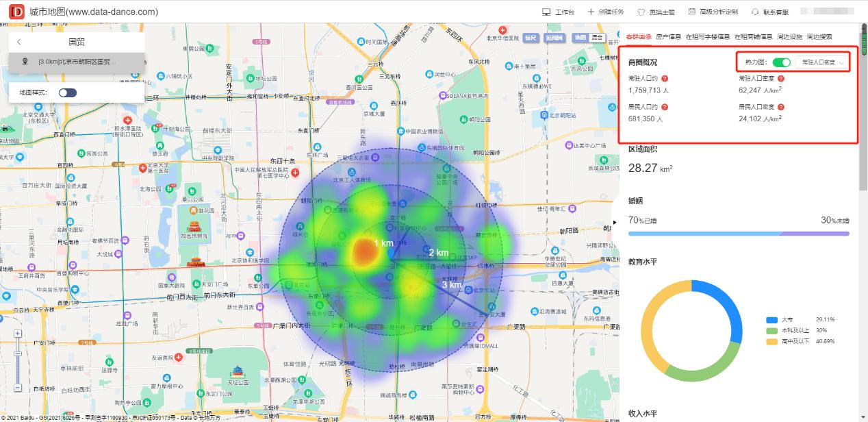
Task: Click the 3 km radius label on map
Action: pos(451,284)
